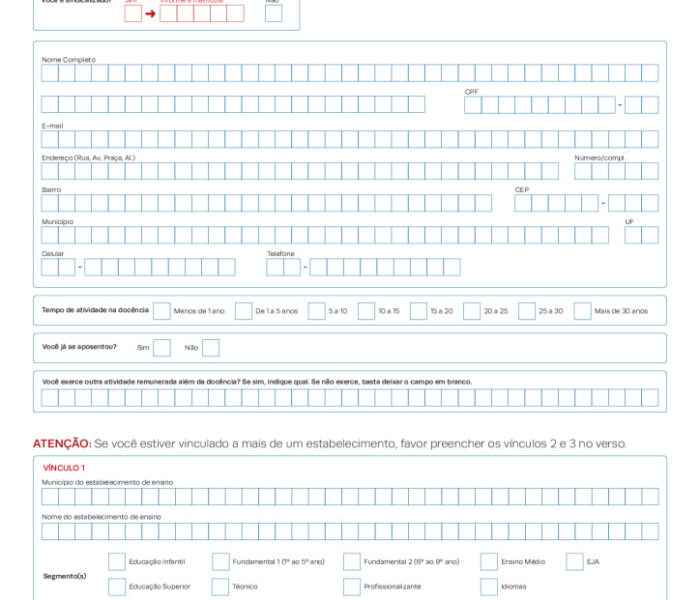The width and height of the screenshot is (700, 600).
Task: Click the first box of 'Nome Completo'
Action: click(50, 73)
